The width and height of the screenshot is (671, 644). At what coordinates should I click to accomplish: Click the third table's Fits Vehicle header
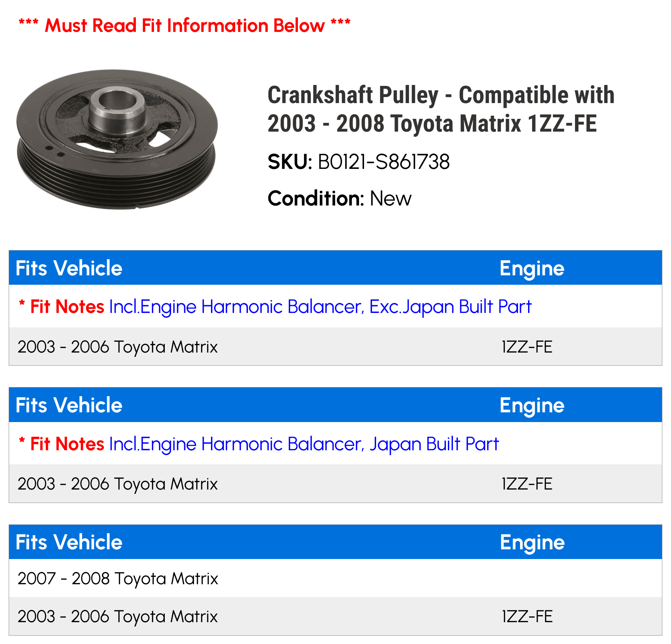[x=69, y=542]
